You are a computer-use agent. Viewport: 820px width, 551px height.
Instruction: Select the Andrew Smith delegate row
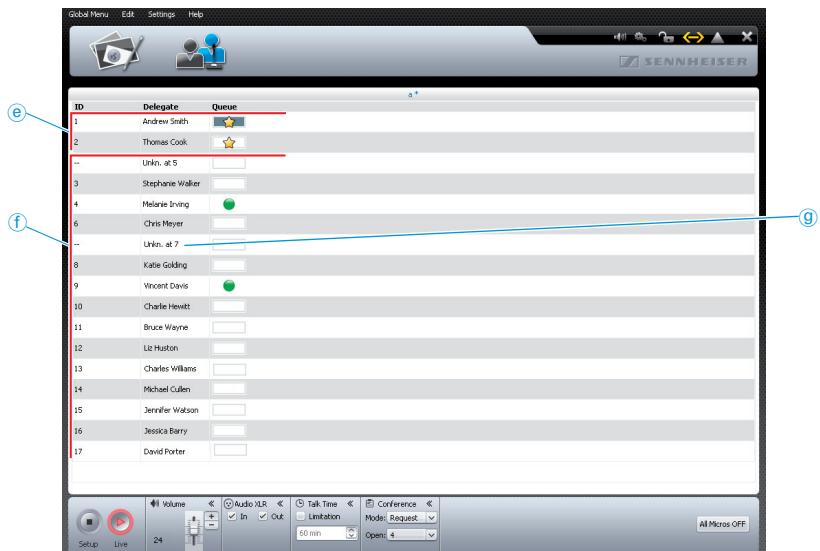pos(413,121)
